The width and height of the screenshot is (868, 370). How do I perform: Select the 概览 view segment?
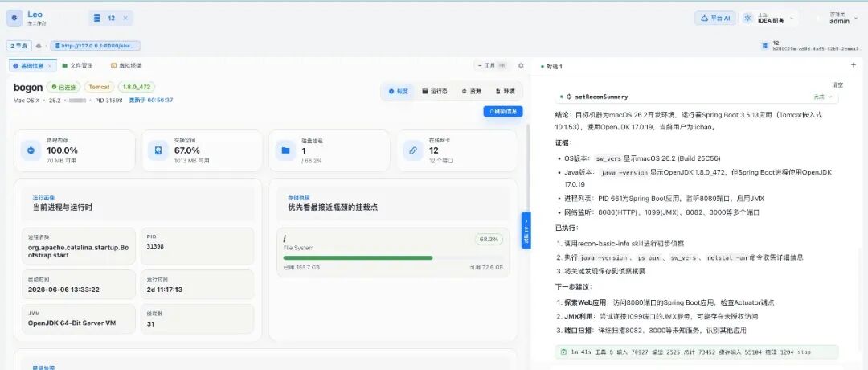coord(399,92)
